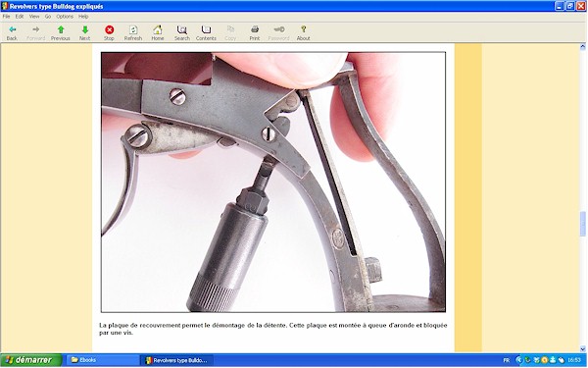Screen dimensions: 588x368
Task: Open the Edit menu
Action: pyautogui.click(x=20, y=17)
